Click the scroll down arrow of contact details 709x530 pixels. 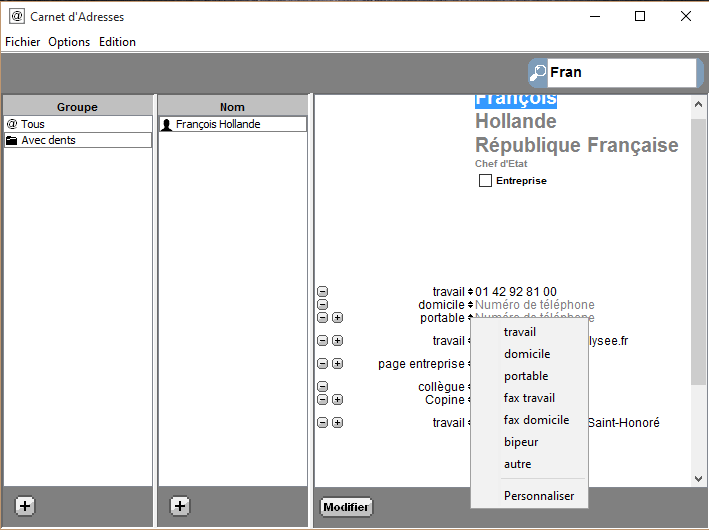point(698,478)
